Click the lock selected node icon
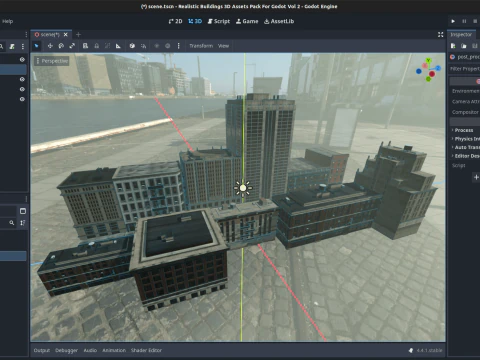Image resolution: width=480 pixels, height=360 pixels. [96, 46]
